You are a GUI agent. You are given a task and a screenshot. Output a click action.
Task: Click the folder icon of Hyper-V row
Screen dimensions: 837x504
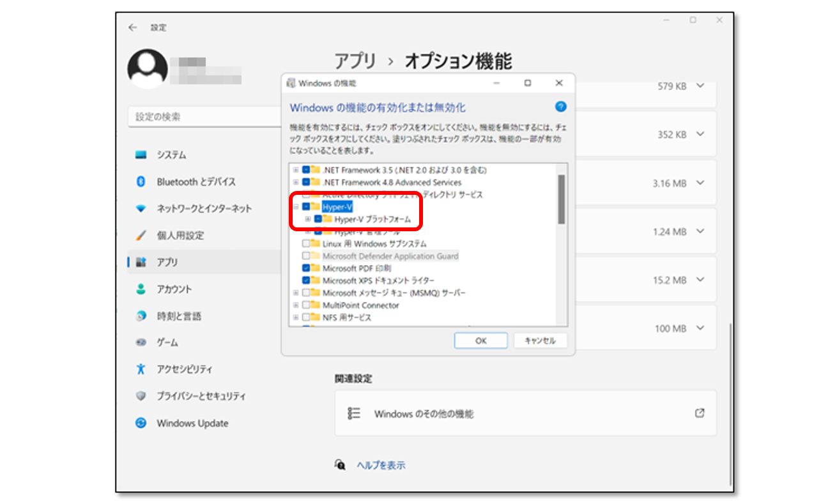(x=315, y=207)
